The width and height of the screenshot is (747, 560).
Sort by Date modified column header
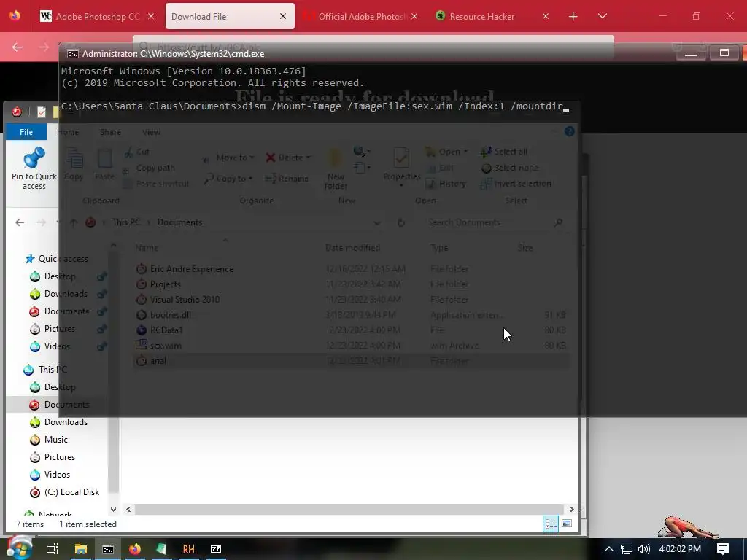352,248
